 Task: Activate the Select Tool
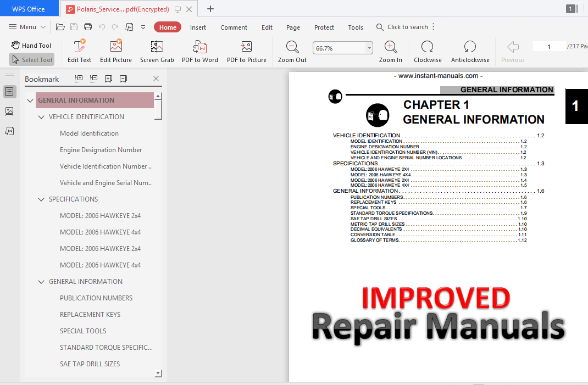(x=31, y=60)
